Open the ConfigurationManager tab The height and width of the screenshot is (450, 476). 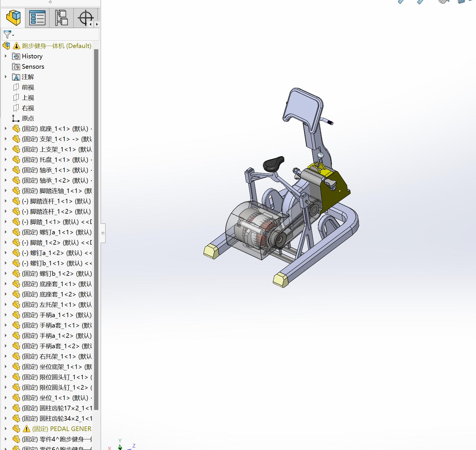point(61,18)
